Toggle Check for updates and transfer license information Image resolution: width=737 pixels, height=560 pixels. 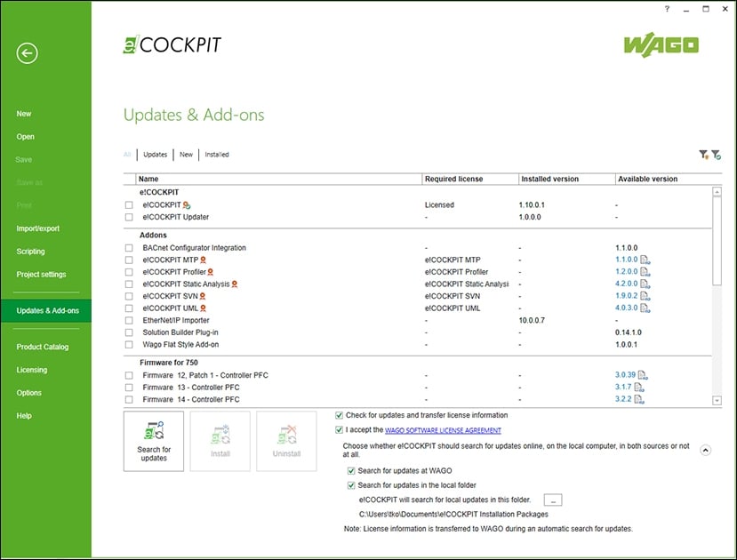click(339, 415)
